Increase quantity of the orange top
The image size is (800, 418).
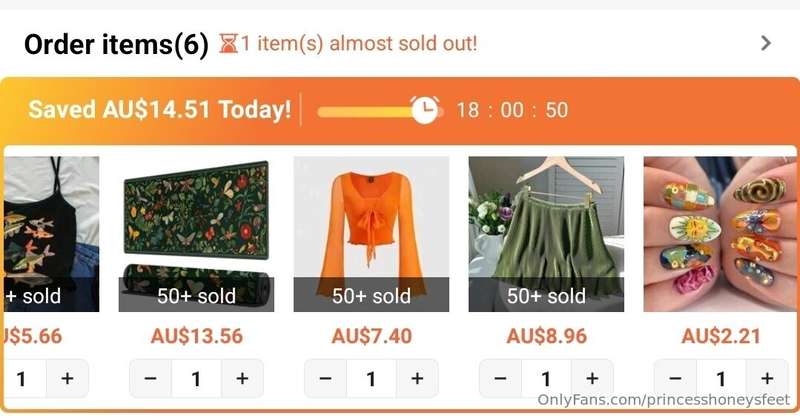417,379
